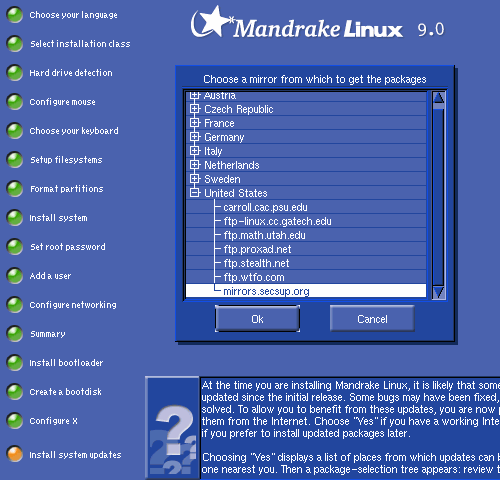500x480 pixels.
Task: Click the green orb beside Set root password
Action: (x=15, y=247)
